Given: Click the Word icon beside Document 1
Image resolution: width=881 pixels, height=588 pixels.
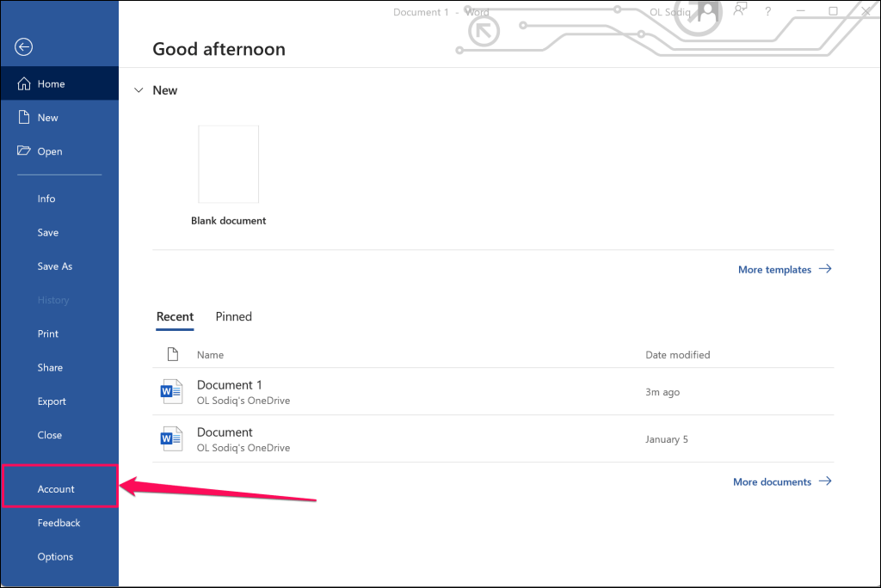Looking at the screenshot, I should click(x=171, y=392).
